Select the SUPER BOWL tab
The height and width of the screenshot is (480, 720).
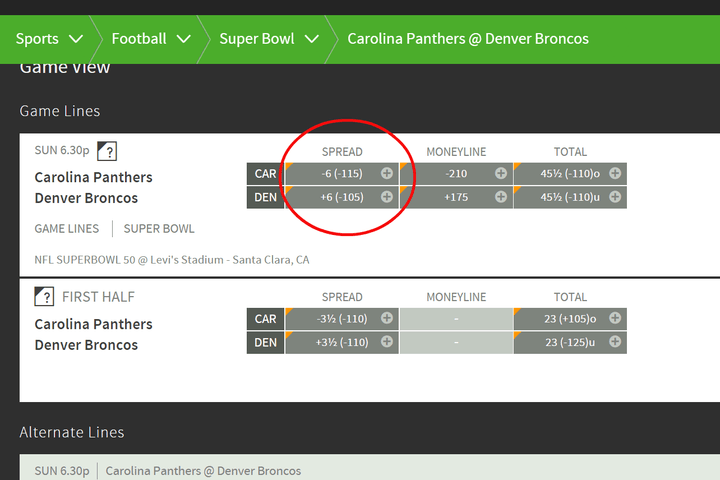pyautogui.click(x=159, y=229)
